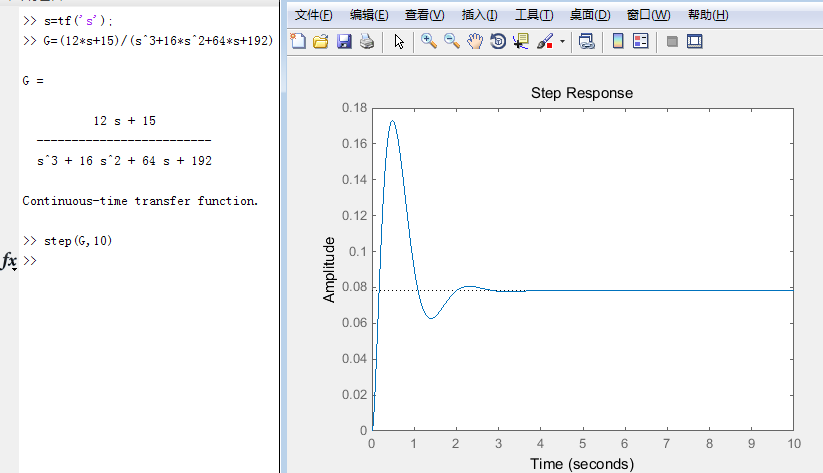The height and width of the screenshot is (473, 823).
Task: Click the step response peak on curve
Action: tap(392, 121)
